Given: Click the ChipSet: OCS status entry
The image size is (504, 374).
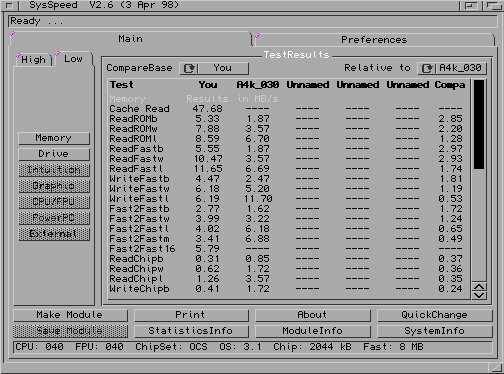Looking at the screenshot, I should 171,347.
